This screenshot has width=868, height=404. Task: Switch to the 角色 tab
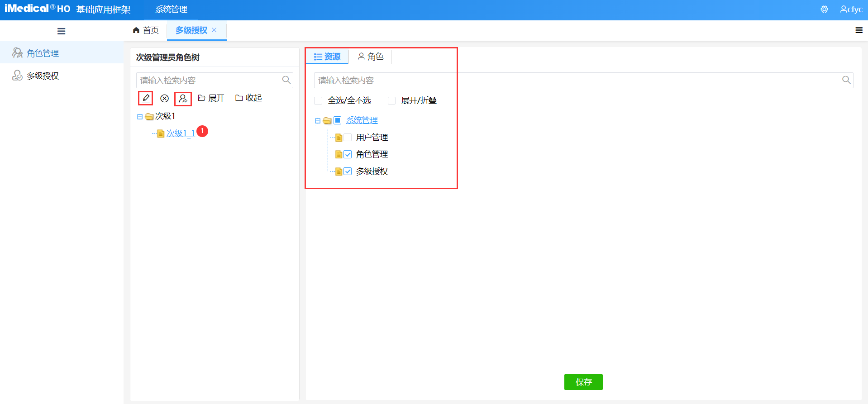371,57
